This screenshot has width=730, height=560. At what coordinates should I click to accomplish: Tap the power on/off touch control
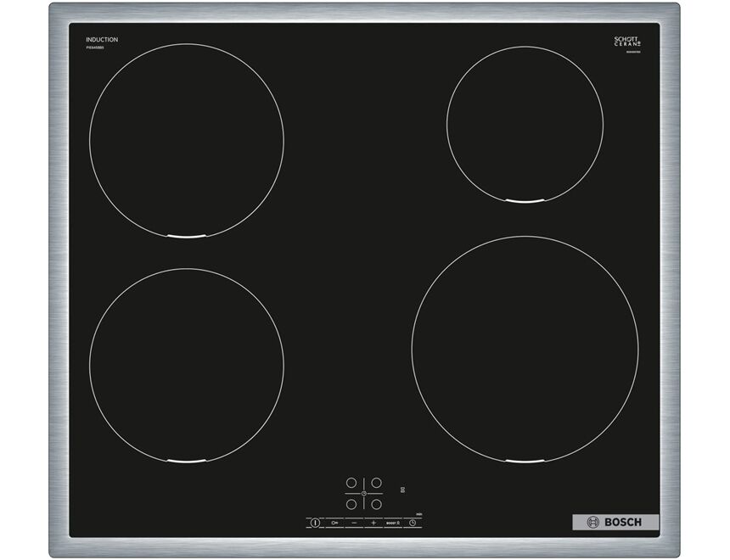pos(315,523)
